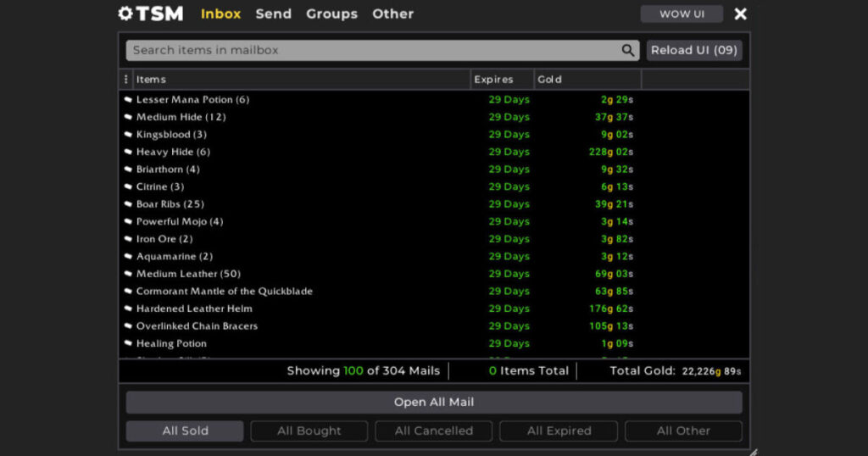Sort by the Expires column header
Viewport: 868px width, 456px height.
494,80
